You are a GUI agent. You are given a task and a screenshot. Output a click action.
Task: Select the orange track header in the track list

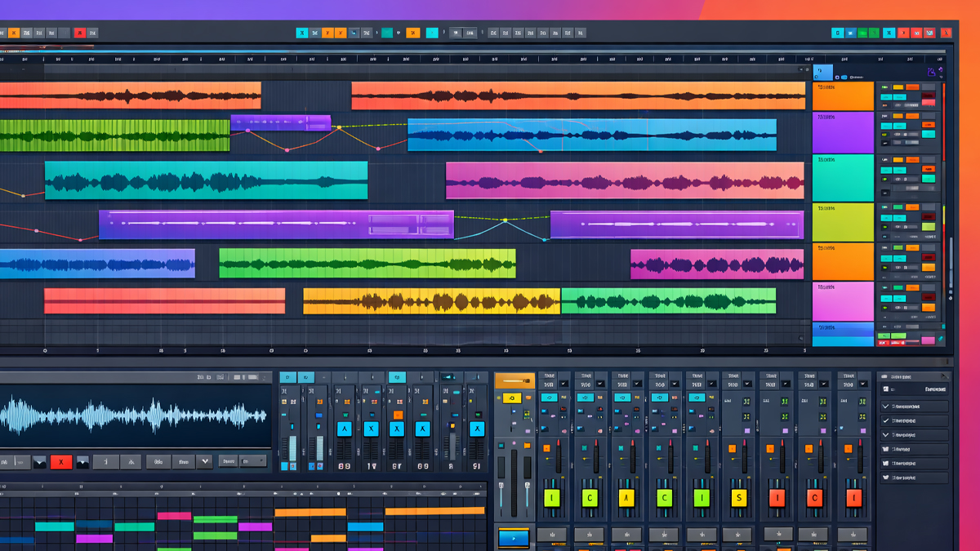[843, 96]
